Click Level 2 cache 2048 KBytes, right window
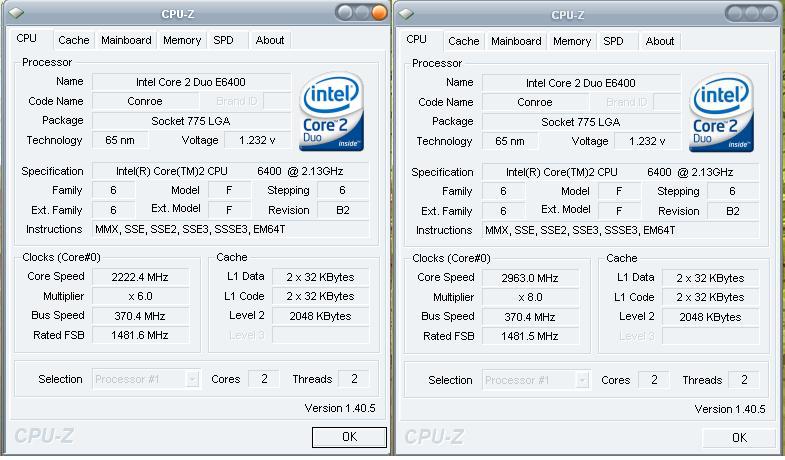The image size is (785, 460). (x=710, y=317)
